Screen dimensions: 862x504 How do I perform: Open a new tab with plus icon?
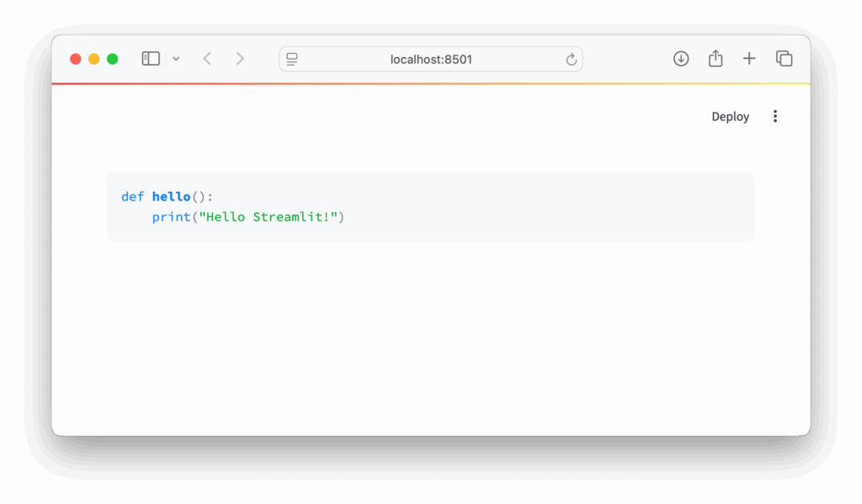(749, 59)
